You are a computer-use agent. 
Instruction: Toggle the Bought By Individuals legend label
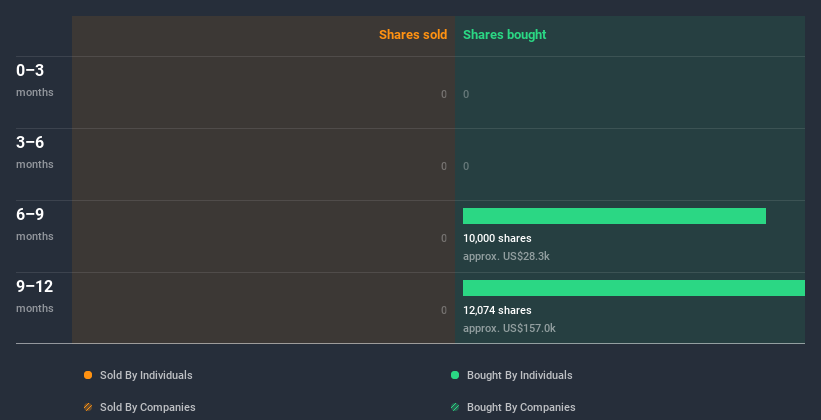519,375
